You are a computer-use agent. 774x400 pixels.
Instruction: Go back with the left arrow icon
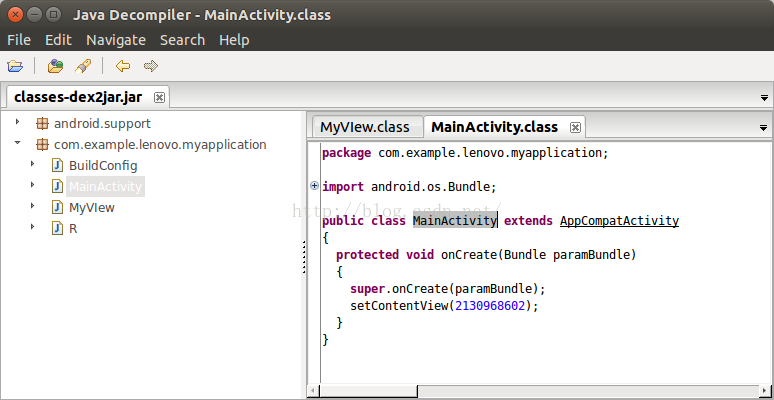(x=122, y=66)
